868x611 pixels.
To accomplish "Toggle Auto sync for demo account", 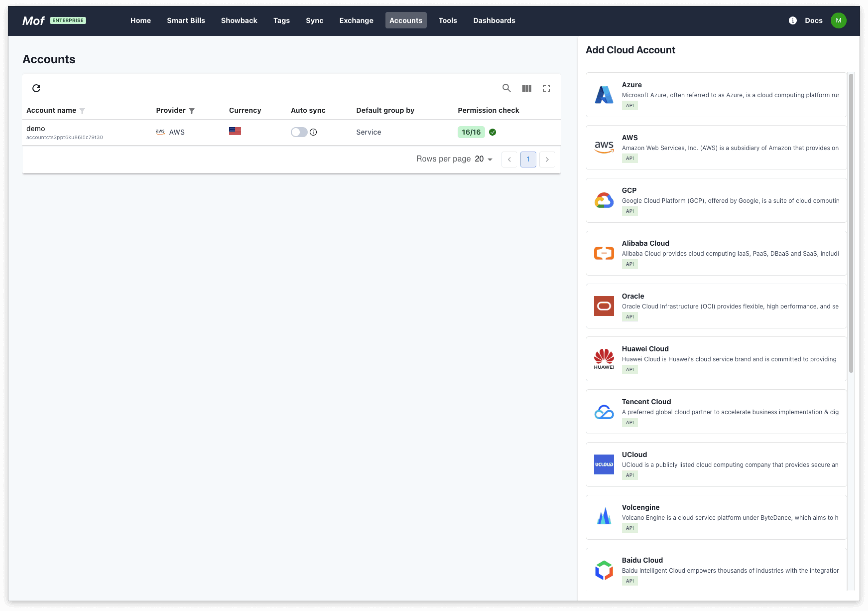I will tap(299, 132).
